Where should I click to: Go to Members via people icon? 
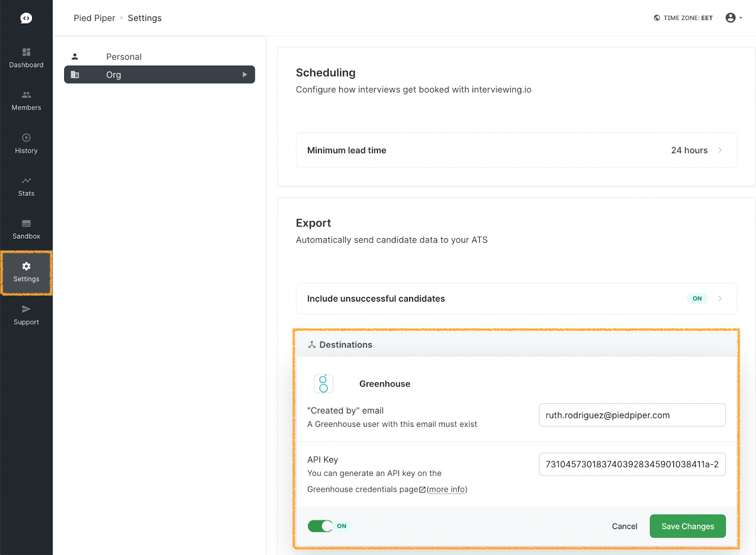pyautogui.click(x=26, y=95)
